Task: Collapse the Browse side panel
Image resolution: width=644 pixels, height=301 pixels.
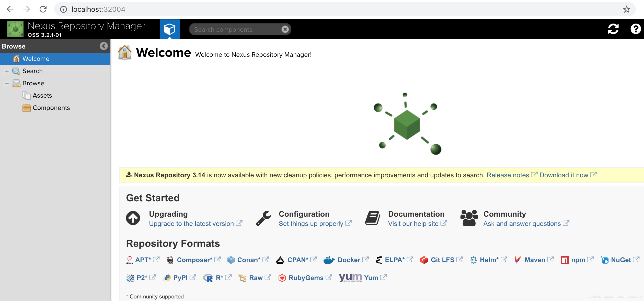Action: 103,46
